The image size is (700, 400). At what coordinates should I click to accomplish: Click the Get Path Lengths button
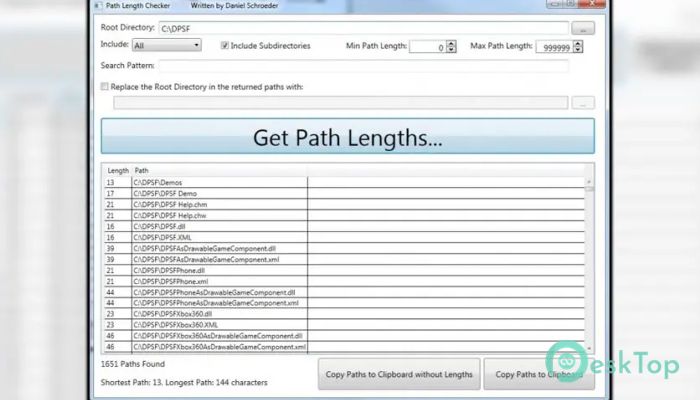(x=348, y=136)
